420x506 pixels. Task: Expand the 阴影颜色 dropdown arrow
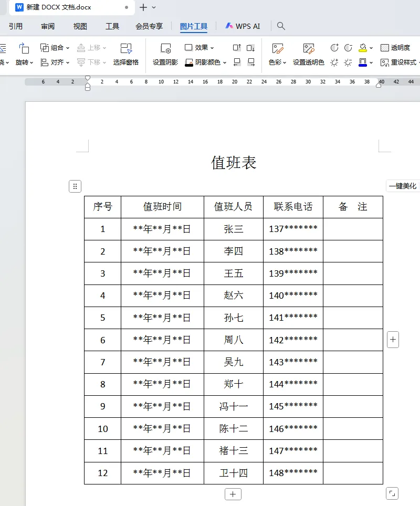point(225,62)
